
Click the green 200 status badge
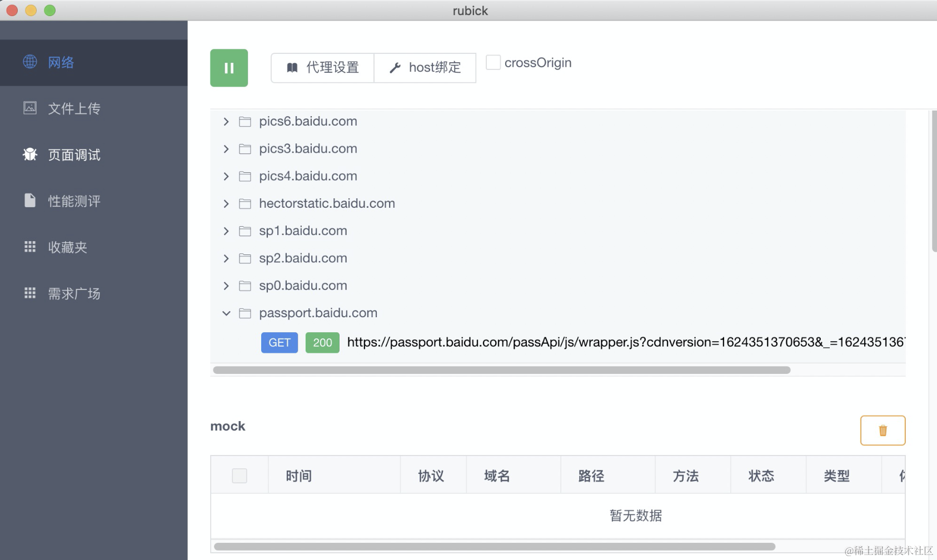click(x=322, y=343)
